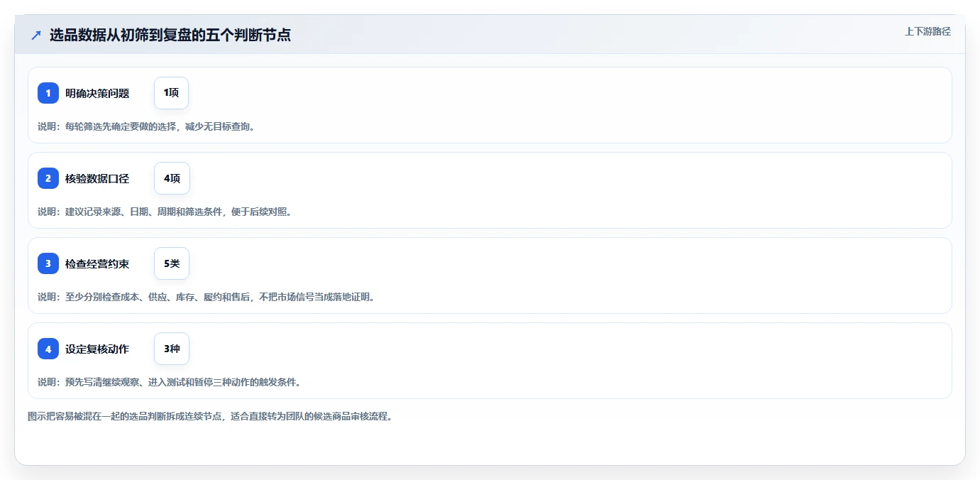Click the 上下游路径 label
The height and width of the screenshot is (480, 980).
pyautogui.click(x=927, y=31)
